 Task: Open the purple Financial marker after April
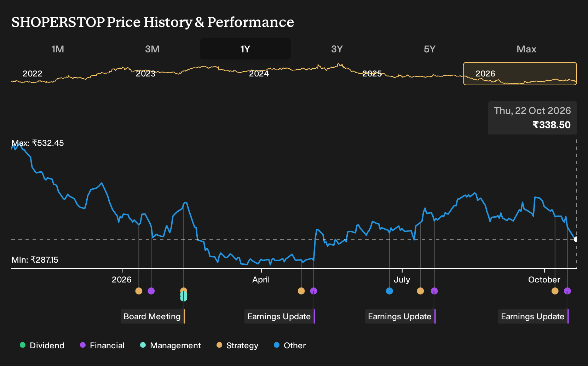pyautogui.click(x=313, y=291)
